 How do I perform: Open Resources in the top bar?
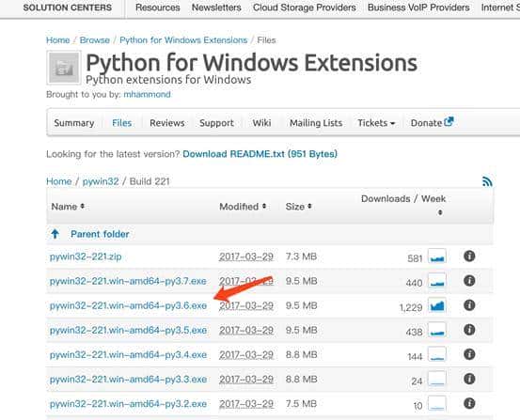click(x=158, y=8)
